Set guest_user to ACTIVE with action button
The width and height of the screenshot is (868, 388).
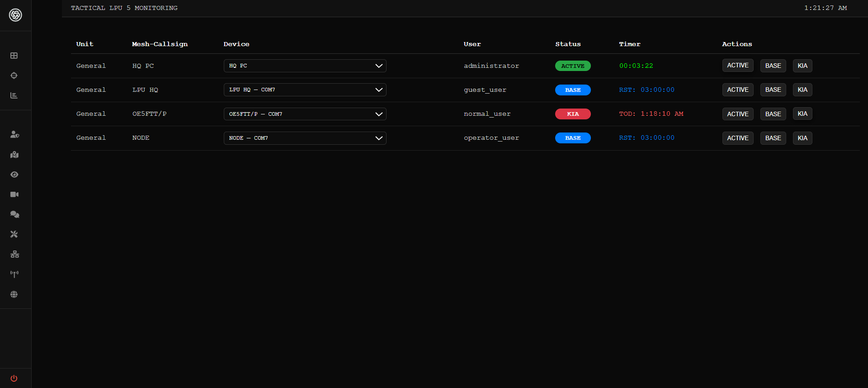coord(737,90)
